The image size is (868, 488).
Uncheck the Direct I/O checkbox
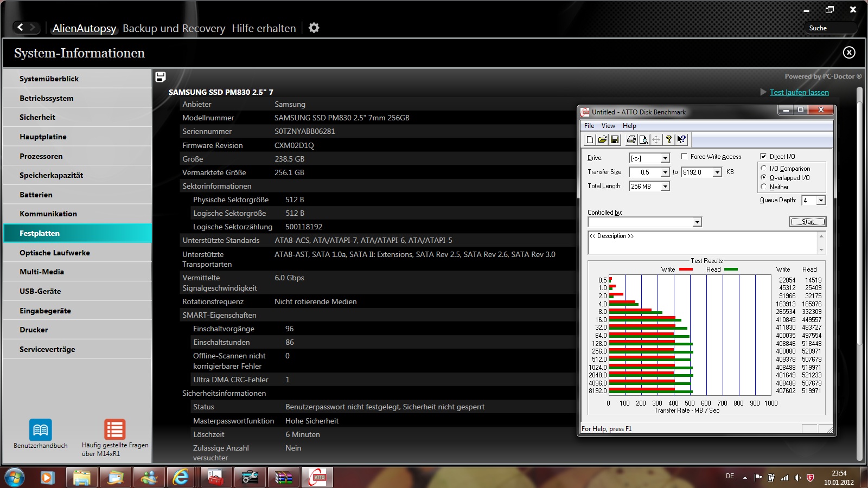point(763,156)
